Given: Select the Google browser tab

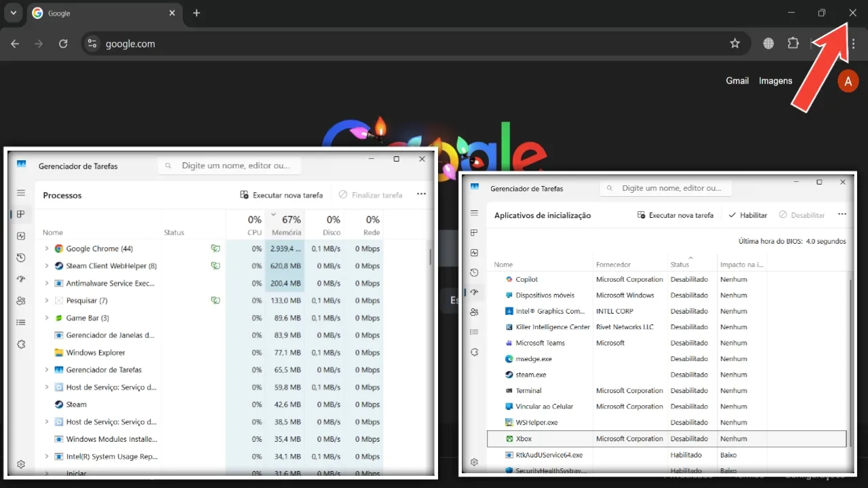Looking at the screenshot, I should point(102,13).
